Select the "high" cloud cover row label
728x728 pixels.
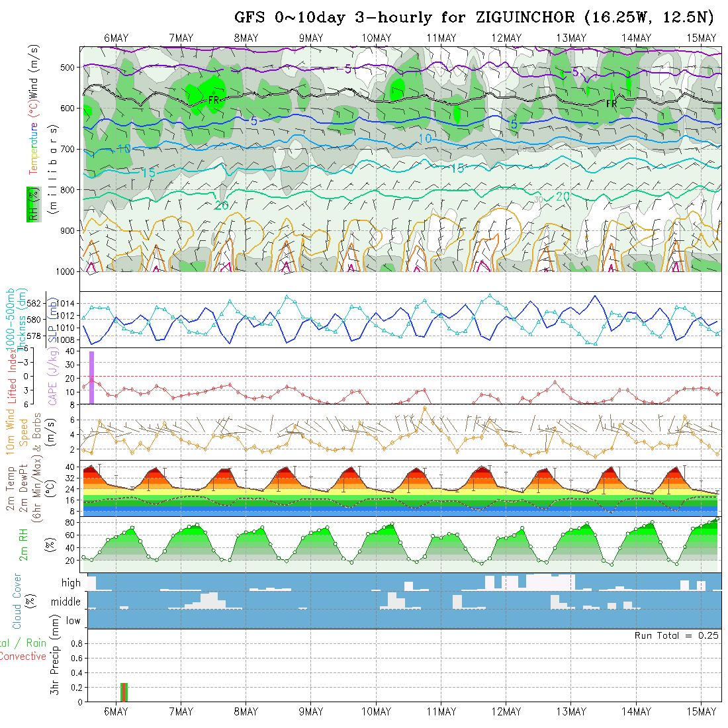[71, 583]
